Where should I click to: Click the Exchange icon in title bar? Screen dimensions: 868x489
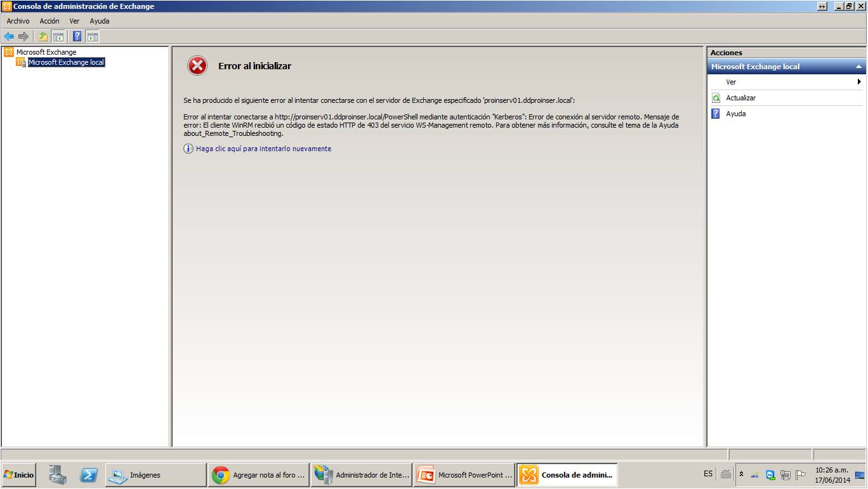7,6
